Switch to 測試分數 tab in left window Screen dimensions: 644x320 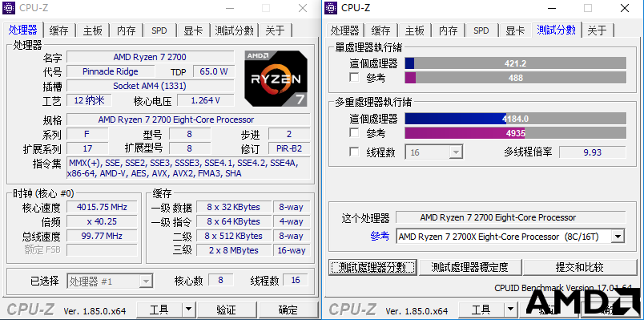[234, 30]
